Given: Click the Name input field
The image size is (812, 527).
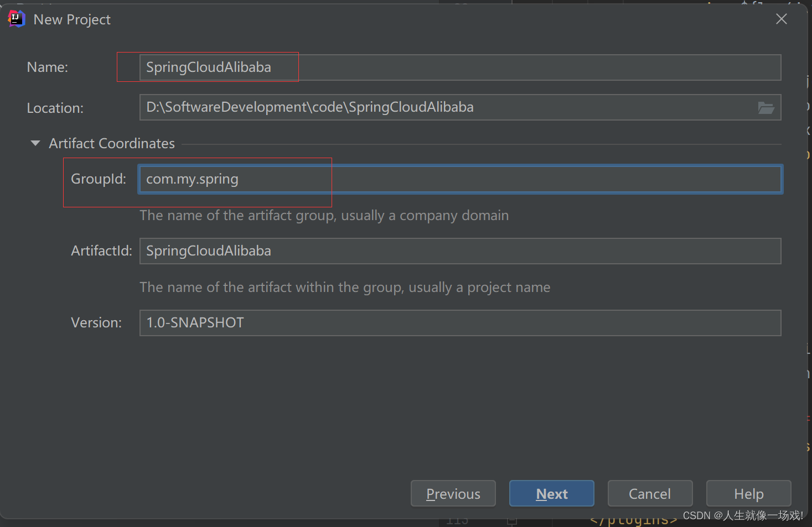Looking at the screenshot, I should pos(460,67).
